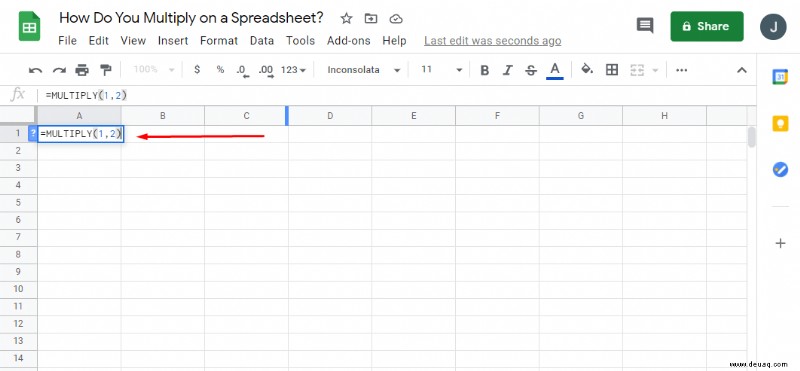Open the 100% zoom dropdown
The image size is (800, 371).
click(154, 69)
